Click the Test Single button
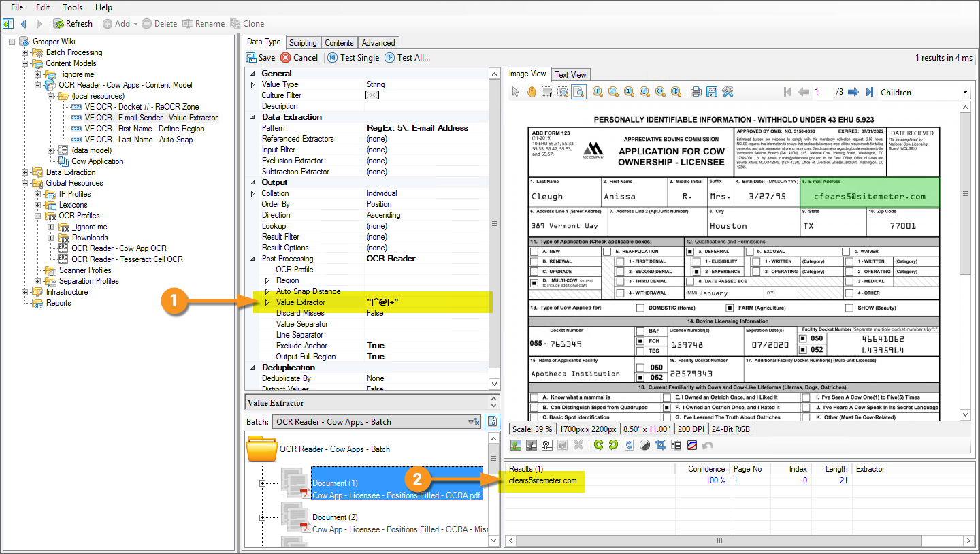The height and width of the screenshot is (554, 980). pos(354,58)
